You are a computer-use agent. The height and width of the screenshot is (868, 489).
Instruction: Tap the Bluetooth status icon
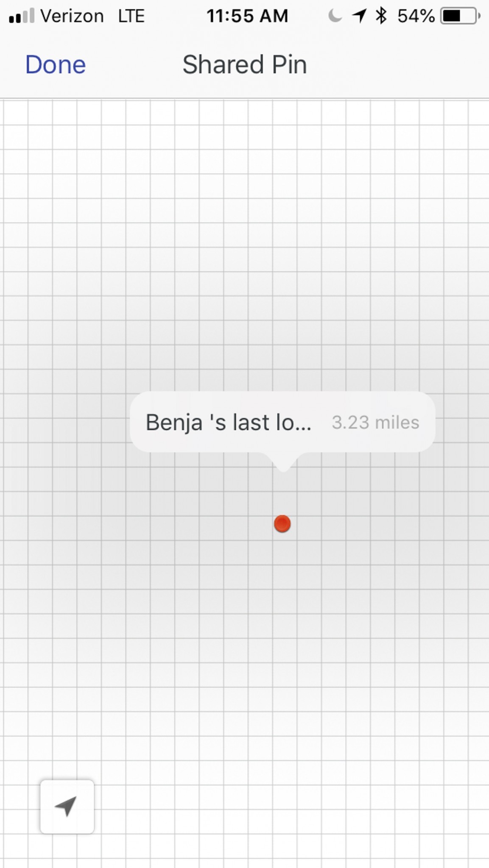tap(381, 16)
